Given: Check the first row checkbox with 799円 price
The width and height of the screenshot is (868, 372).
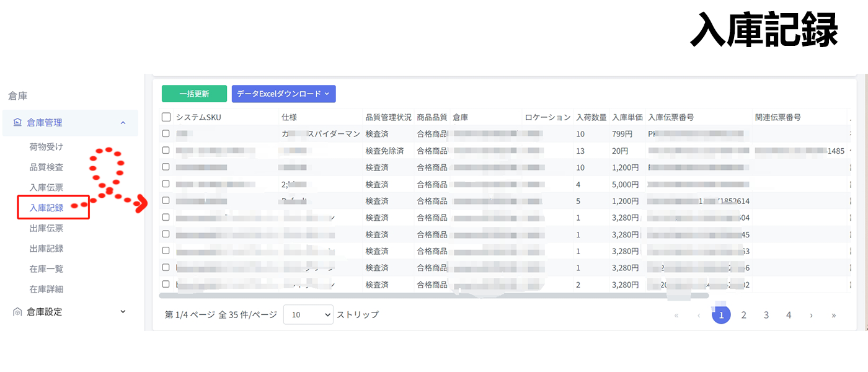Looking at the screenshot, I should (166, 133).
